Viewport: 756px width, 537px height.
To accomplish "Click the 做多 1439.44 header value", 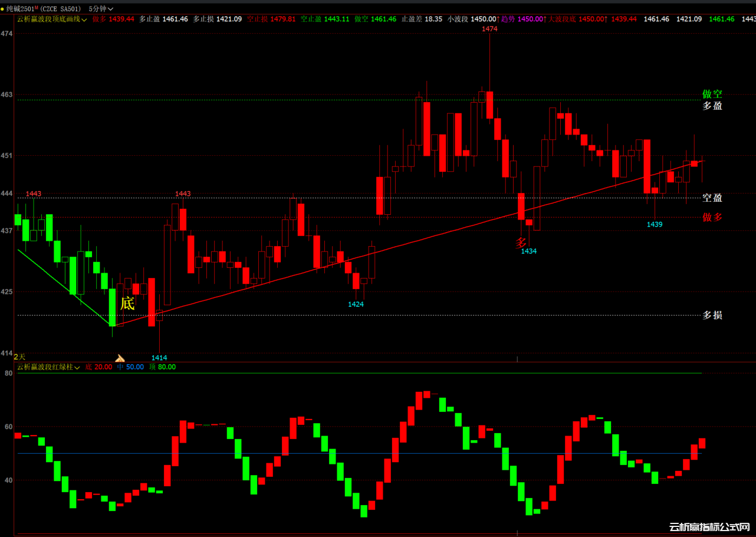I will 113,19.
